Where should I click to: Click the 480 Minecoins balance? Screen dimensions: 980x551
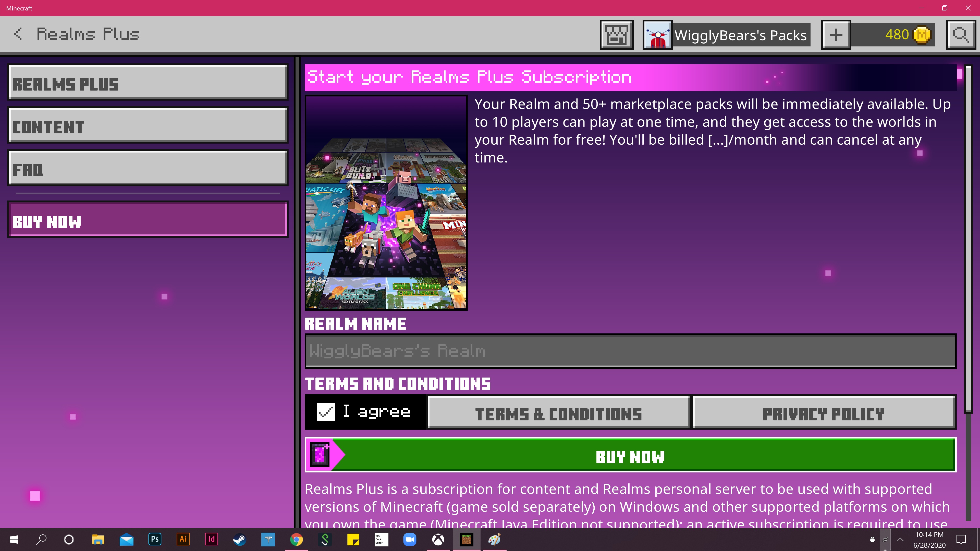pyautogui.click(x=898, y=35)
